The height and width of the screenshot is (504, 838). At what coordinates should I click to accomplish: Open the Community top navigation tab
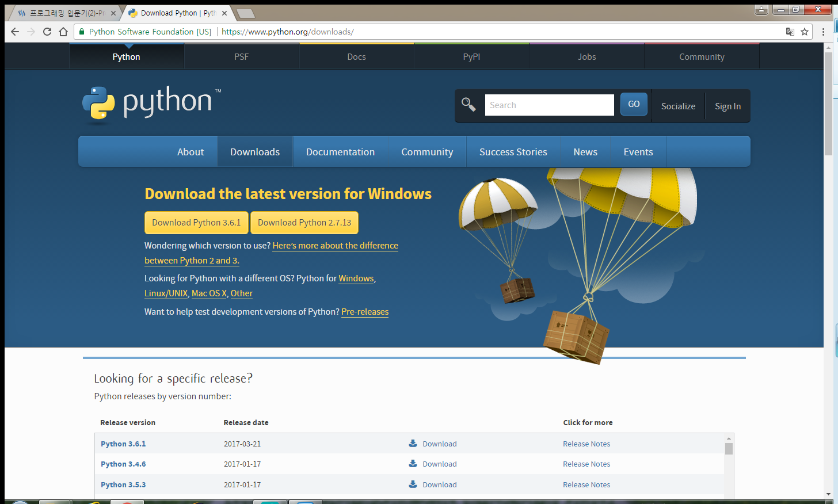702,56
